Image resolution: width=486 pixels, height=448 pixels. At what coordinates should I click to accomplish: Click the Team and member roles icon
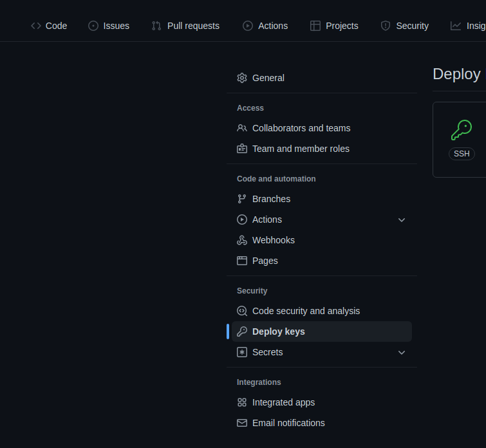(242, 149)
